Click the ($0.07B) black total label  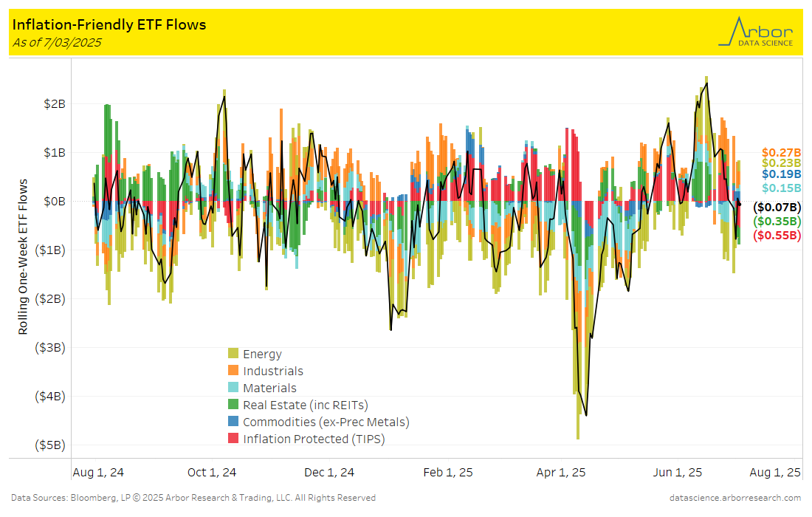tap(777, 207)
